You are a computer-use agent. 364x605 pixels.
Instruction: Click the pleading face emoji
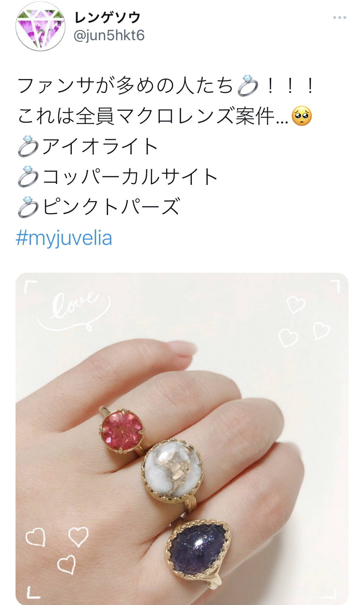(302, 116)
